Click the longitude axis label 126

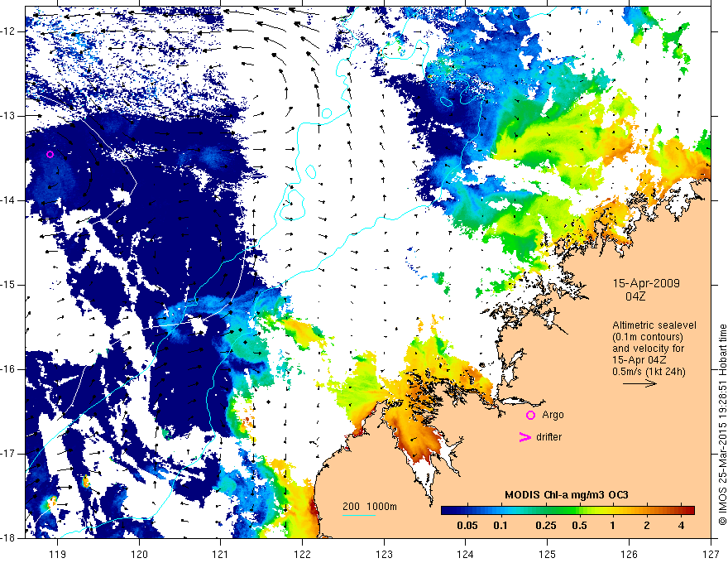pos(629,554)
